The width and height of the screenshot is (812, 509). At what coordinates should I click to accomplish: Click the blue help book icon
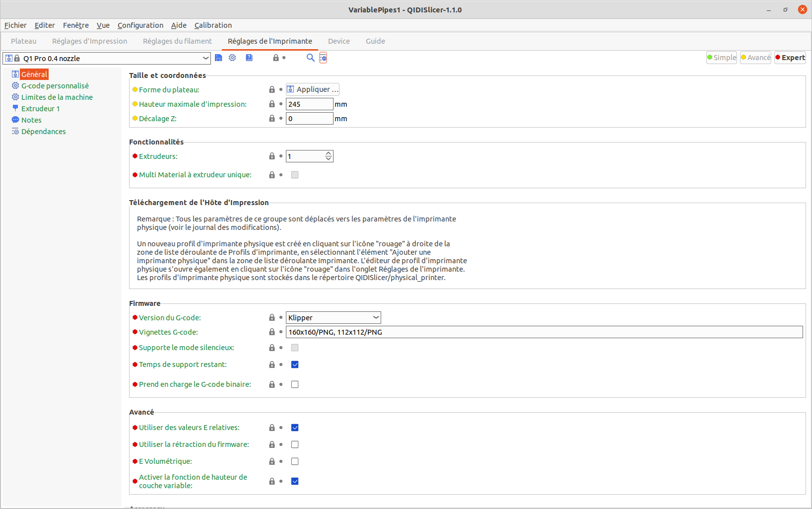pyautogui.click(x=249, y=58)
